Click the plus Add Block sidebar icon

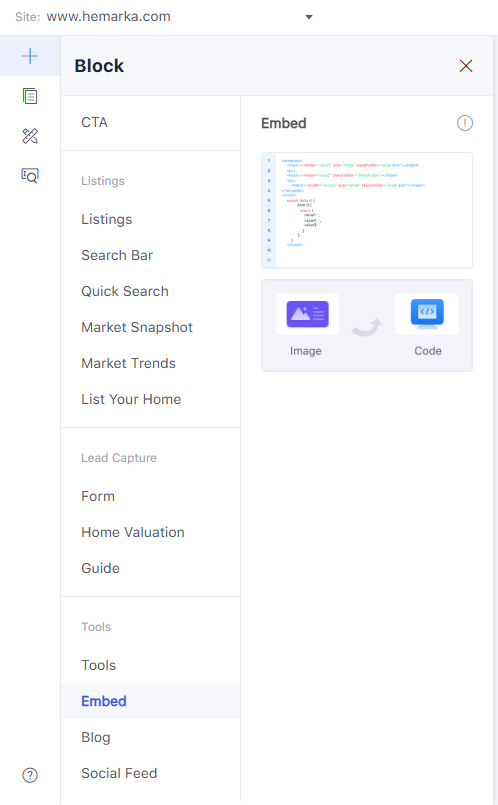(30, 56)
